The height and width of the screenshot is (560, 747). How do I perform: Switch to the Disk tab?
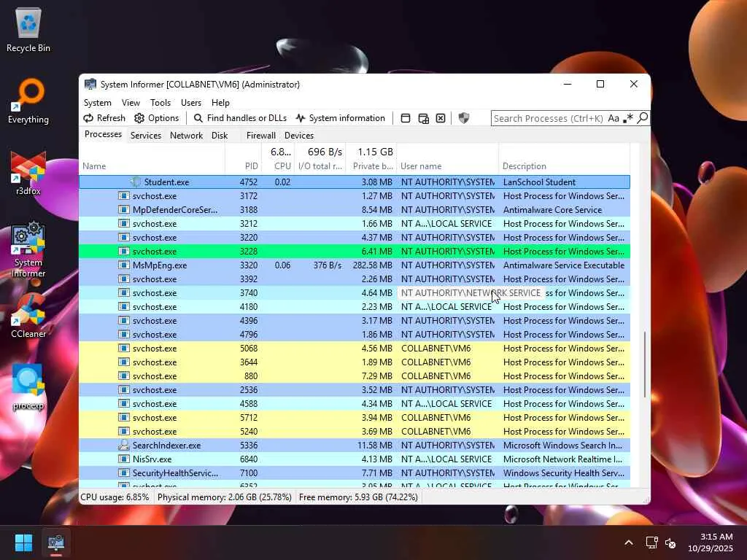[220, 136]
